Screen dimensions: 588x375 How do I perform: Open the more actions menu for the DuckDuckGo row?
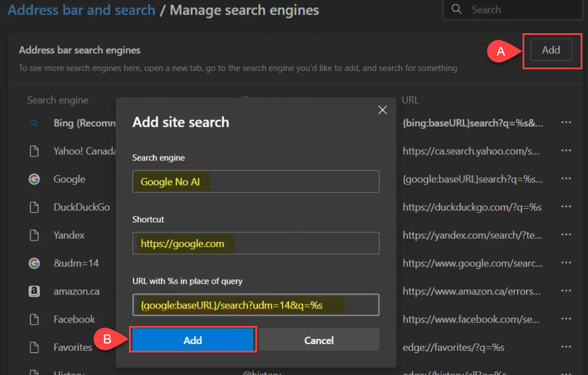point(566,207)
